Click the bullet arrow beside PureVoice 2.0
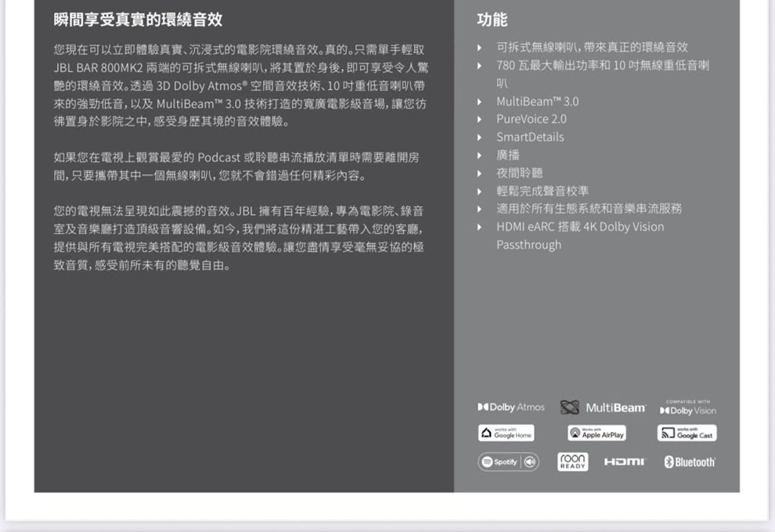 tap(480, 120)
